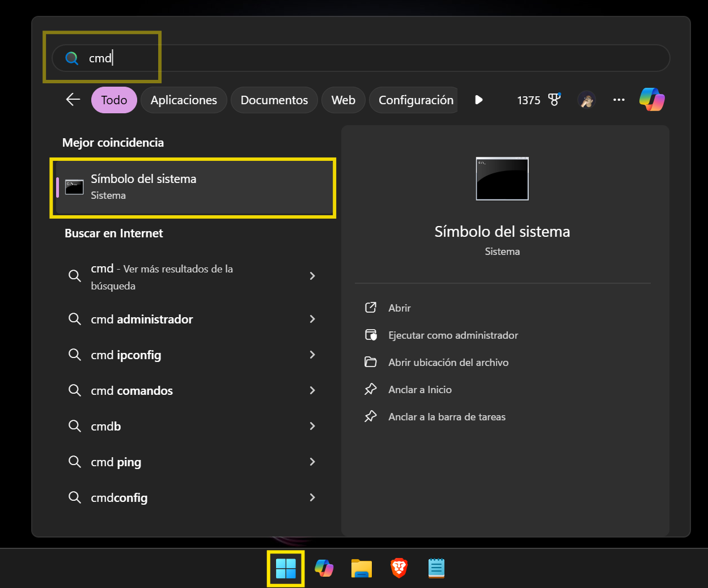708x588 pixels.
Task: Select 'Anclar a la barra de tareas'
Action: [446, 417]
